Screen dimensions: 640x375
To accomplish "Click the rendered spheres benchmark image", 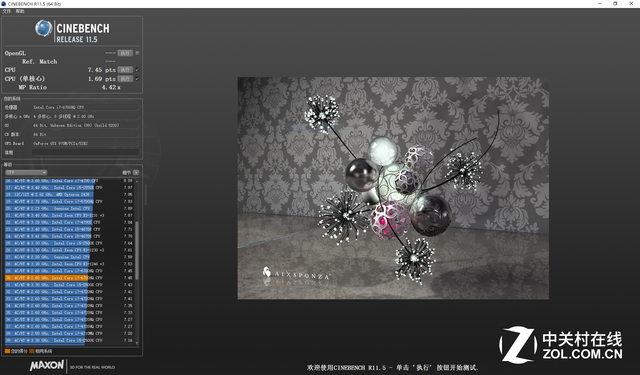I will (x=393, y=188).
